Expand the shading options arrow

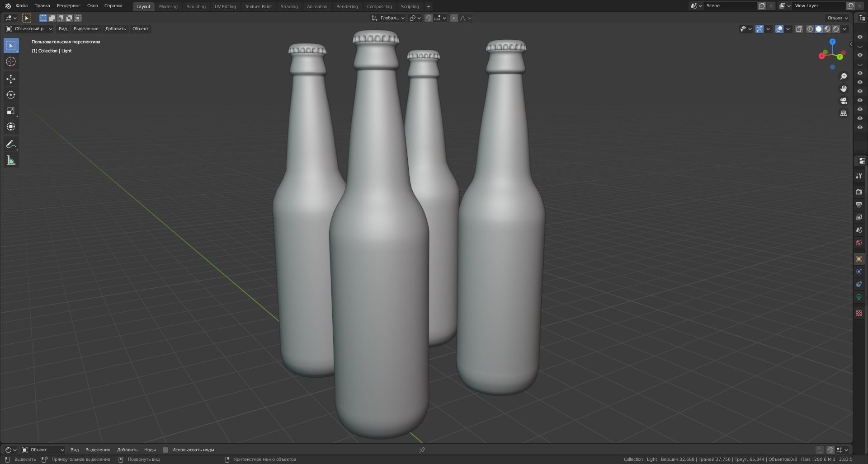(x=844, y=29)
